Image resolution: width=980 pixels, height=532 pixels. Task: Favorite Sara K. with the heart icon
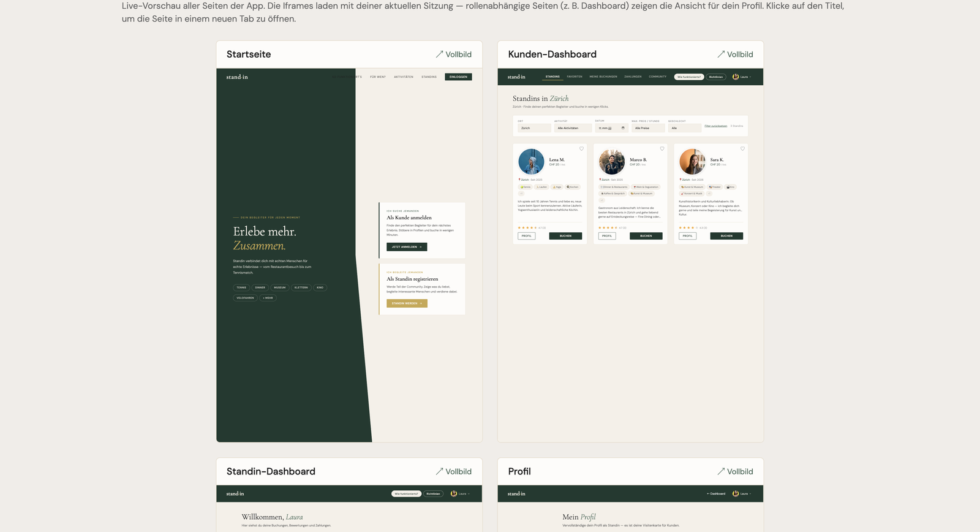[742, 149]
